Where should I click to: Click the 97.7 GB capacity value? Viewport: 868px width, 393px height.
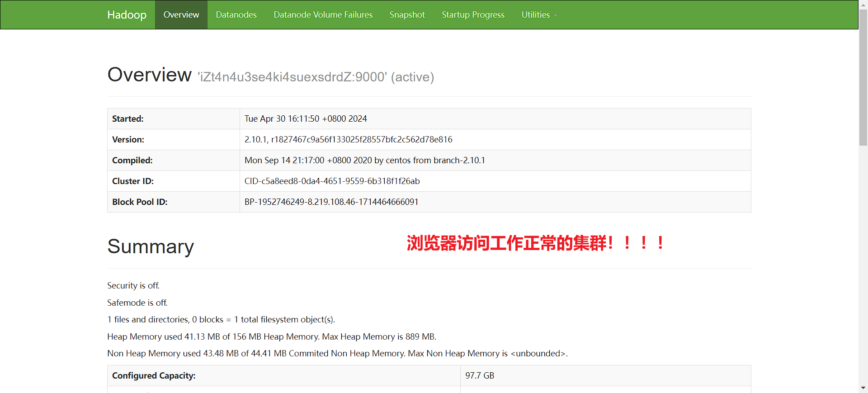tap(480, 375)
